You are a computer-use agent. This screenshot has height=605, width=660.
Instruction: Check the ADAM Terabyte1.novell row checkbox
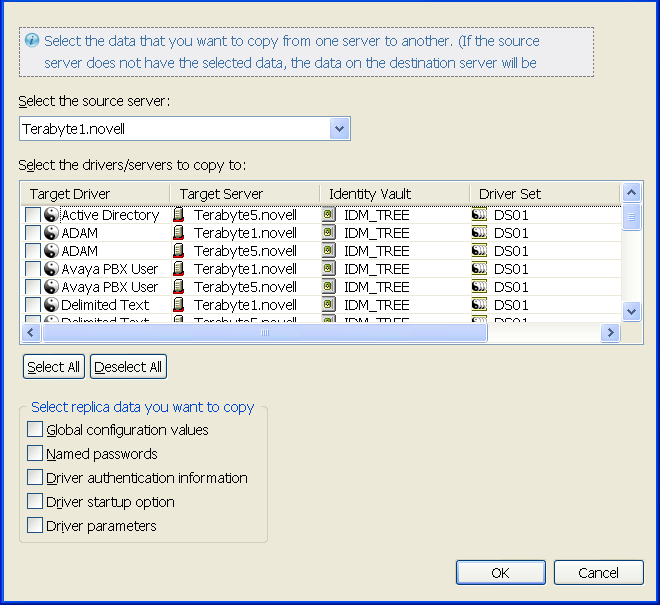[33, 233]
